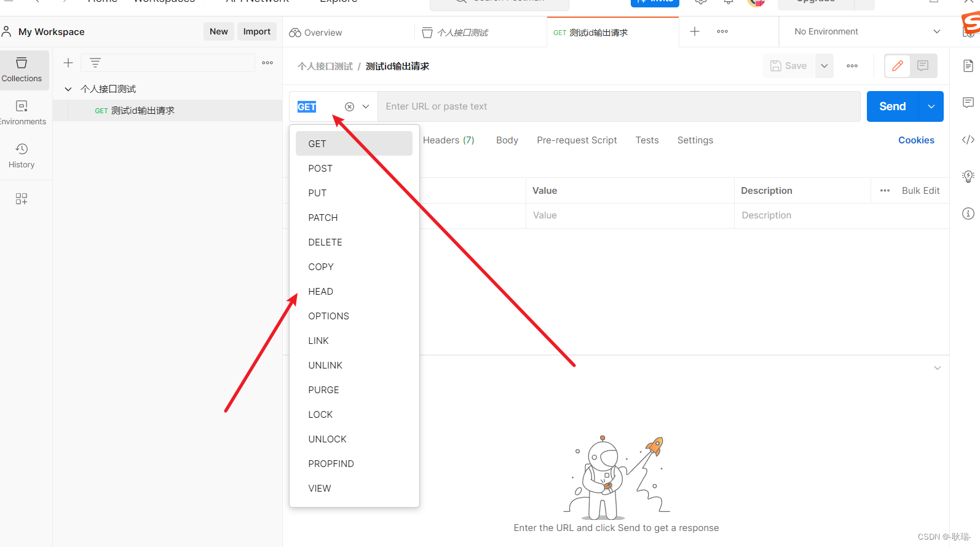Select PURGE from method list
Image resolution: width=980 pixels, height=547 pixels.
pyautogui.click(x=354, y=389)
